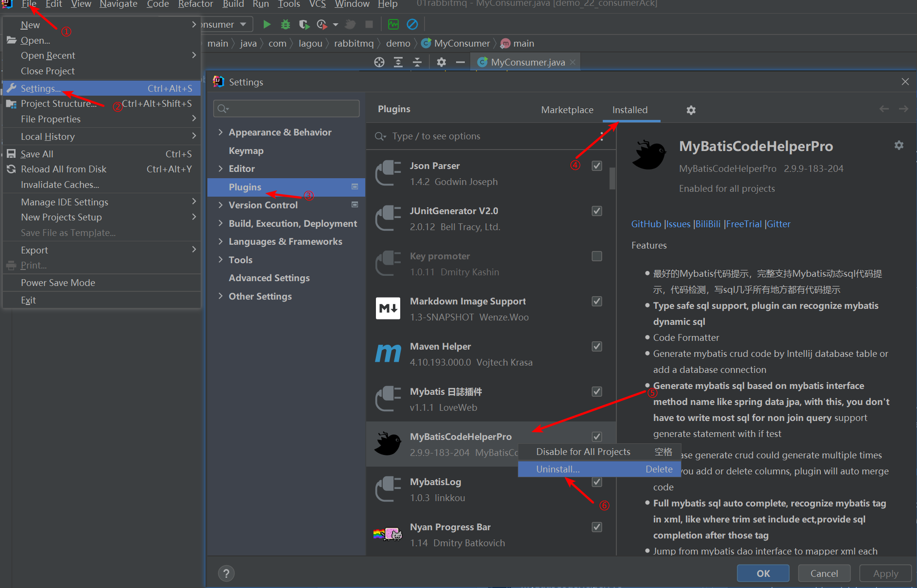The width and height of the screenshot is (917, 588).
Task: Click Plugins project-level settings indicator icon
Action: [x=355, y=186]
